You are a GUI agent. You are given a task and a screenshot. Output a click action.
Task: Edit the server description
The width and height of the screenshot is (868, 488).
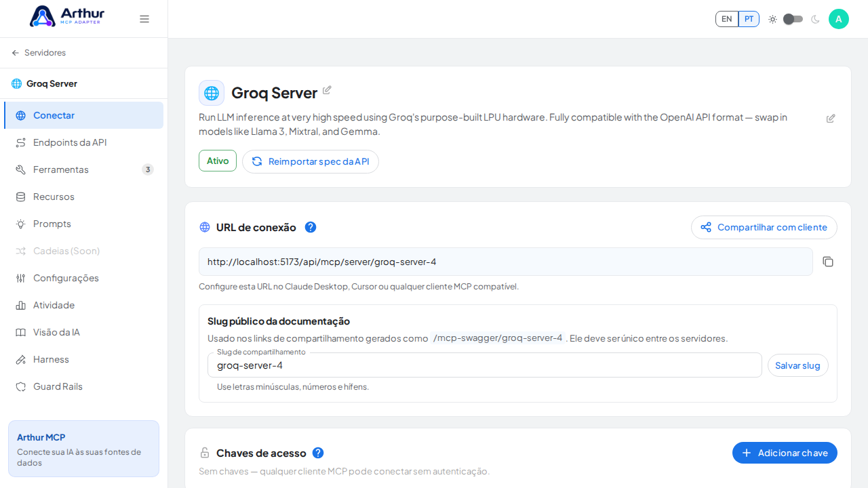click(x=831, y=119)
